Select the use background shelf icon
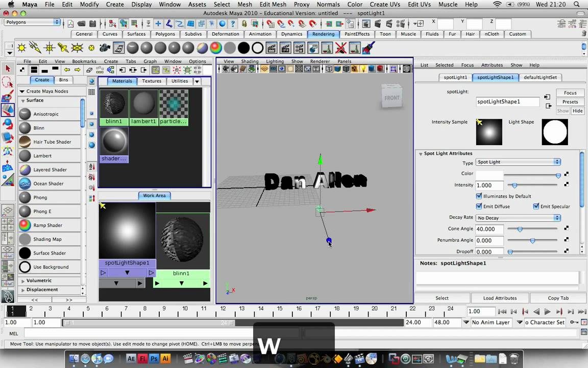Screen dimensions: 588x368 point(257,48)
